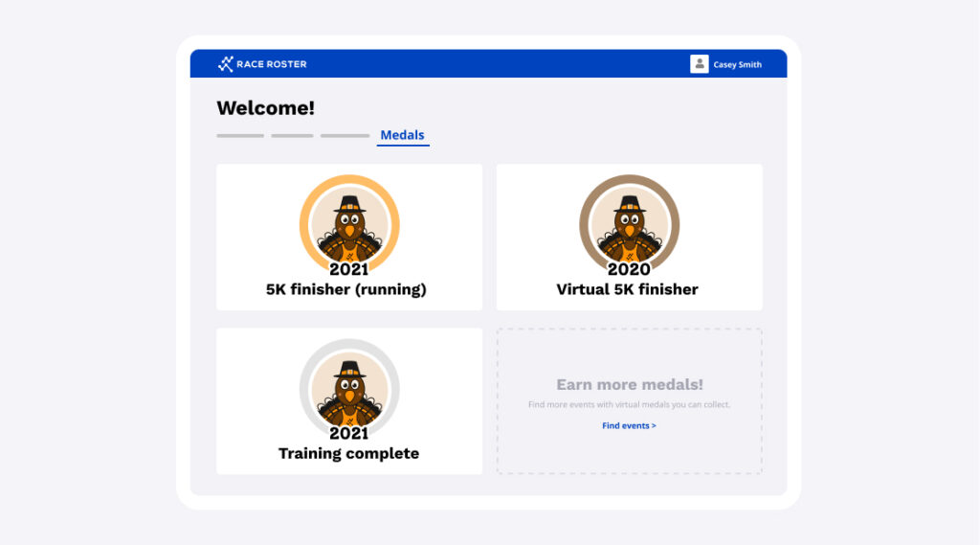This screenshot has height=545, width=980.
Task: Select the Medals tab
Action: 402,135
